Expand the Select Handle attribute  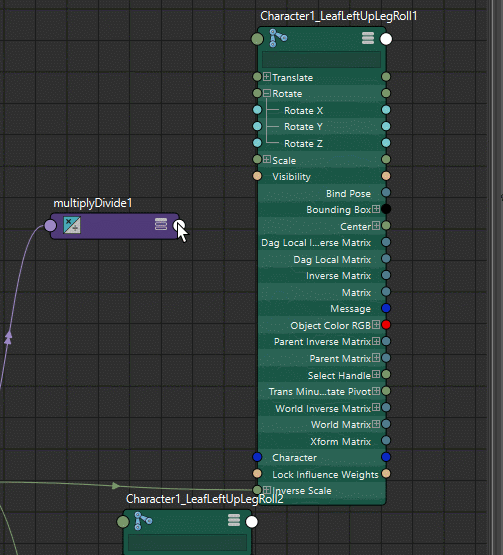pos(376,374)
